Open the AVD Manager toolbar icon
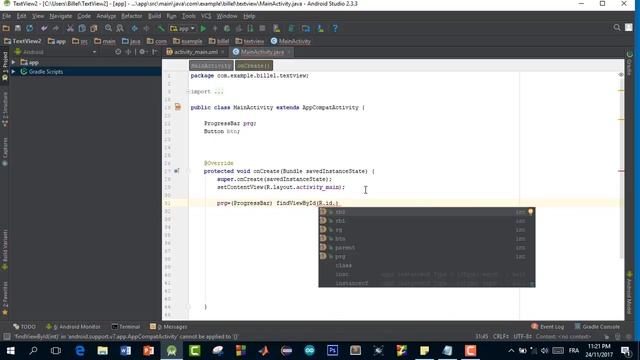This screenshot has height=360, width=640. point(277,29)
